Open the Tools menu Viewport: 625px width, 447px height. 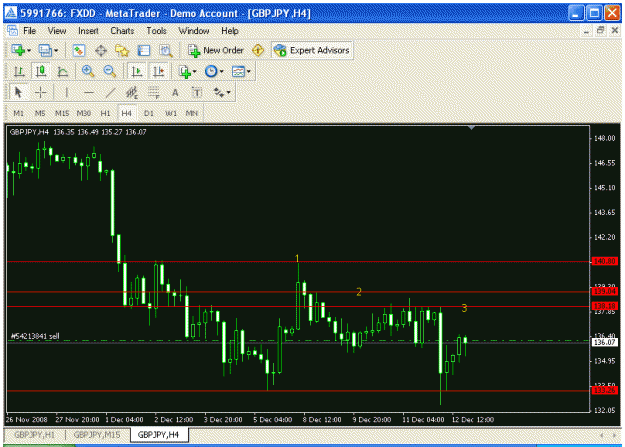(x=156, y=31)
